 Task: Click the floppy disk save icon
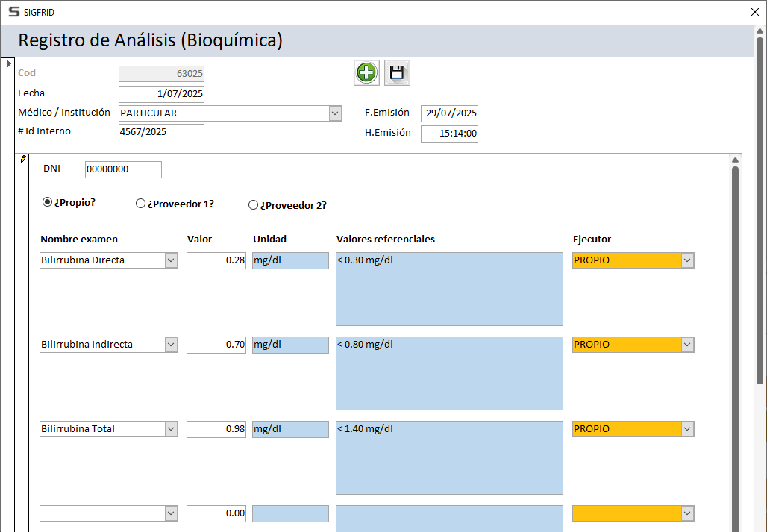397,73
